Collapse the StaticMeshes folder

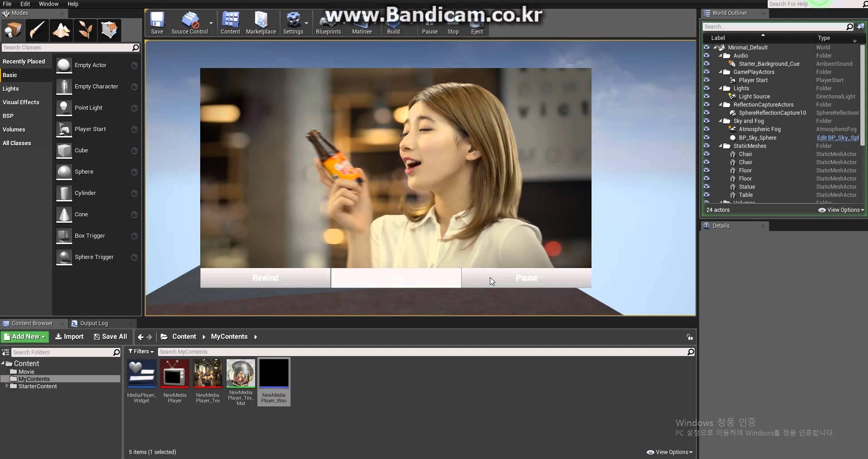point(720,146)
